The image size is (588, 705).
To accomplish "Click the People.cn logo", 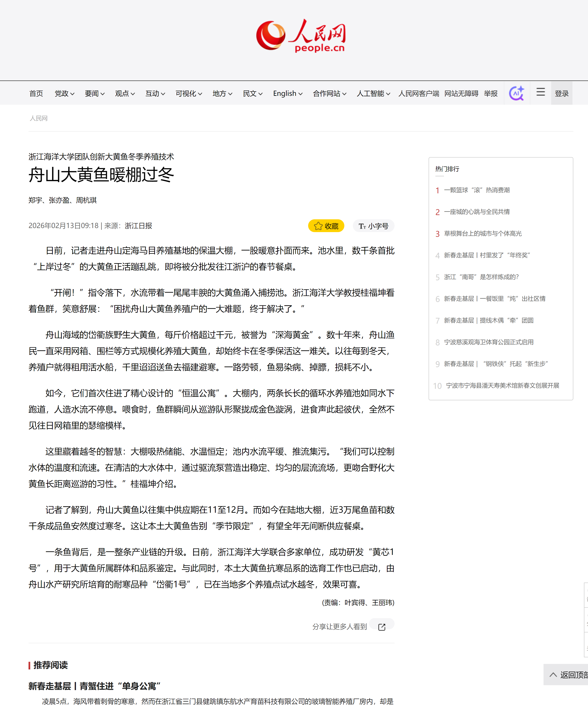I will point(301,36).
